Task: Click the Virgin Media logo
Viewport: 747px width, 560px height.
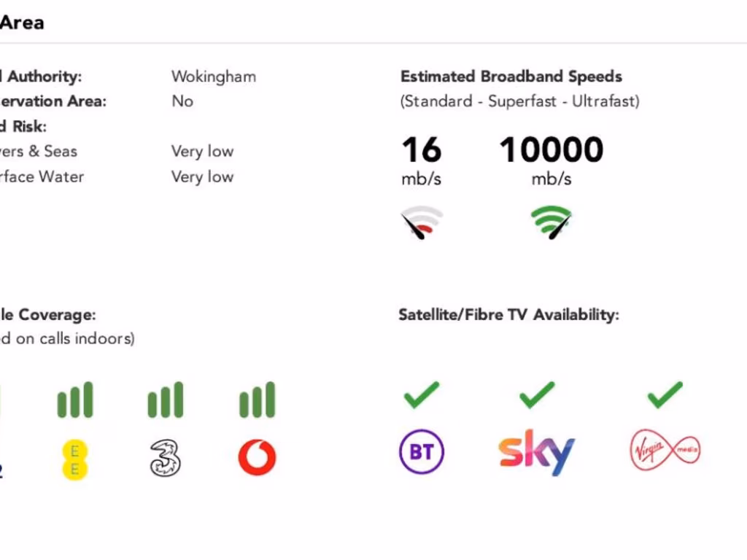Action: coord(665,451)
